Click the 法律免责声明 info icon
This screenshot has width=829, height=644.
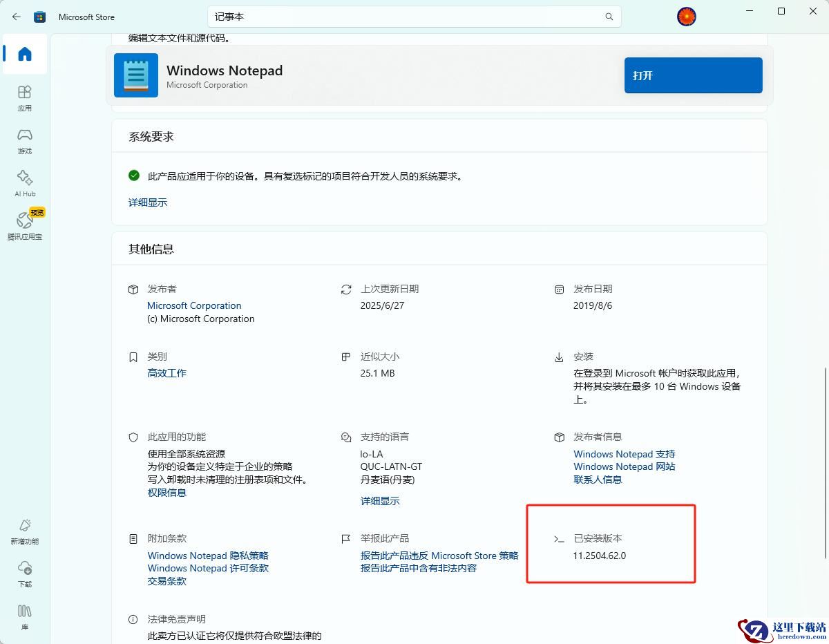tap(133, 619)
